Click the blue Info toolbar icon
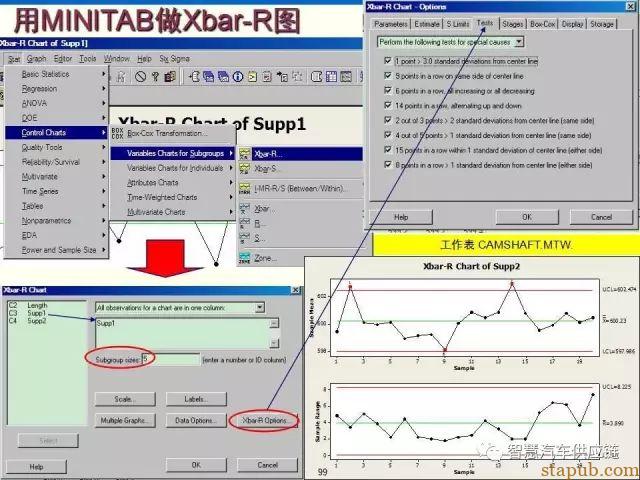 (x=238, y=76)
